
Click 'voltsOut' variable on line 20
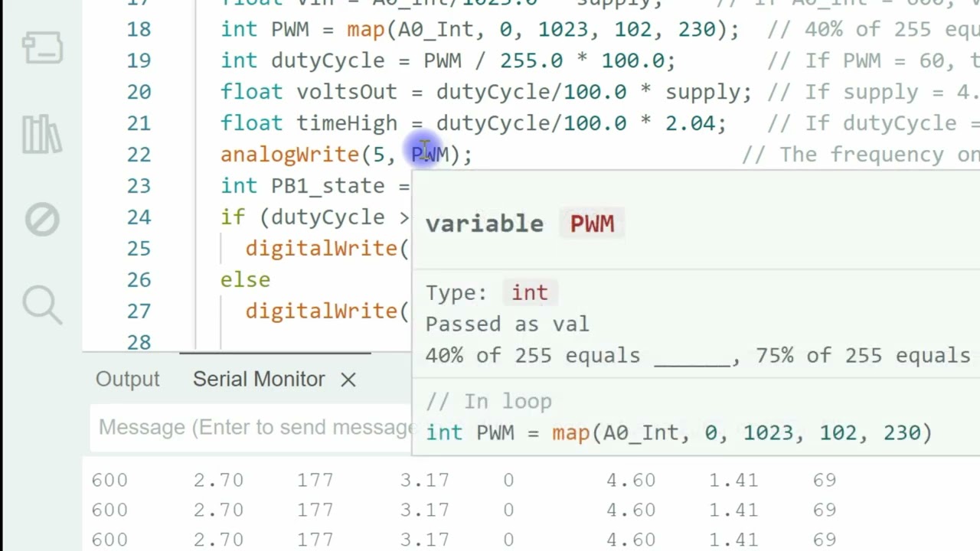pos(347,92)
